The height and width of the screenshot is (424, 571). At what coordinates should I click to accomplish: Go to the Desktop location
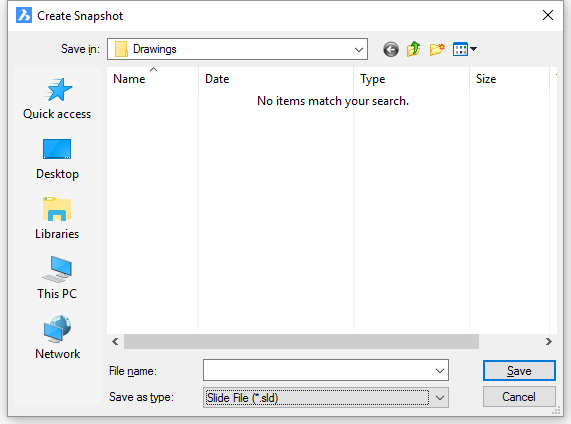pyautogui.click(x=57, y=159)
